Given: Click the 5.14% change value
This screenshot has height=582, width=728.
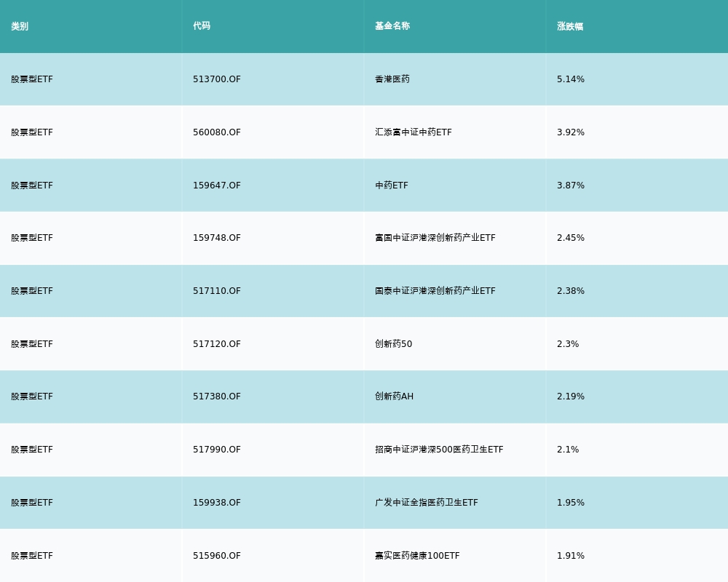Looking at the screenshot, I should click(x=571, y=79).
